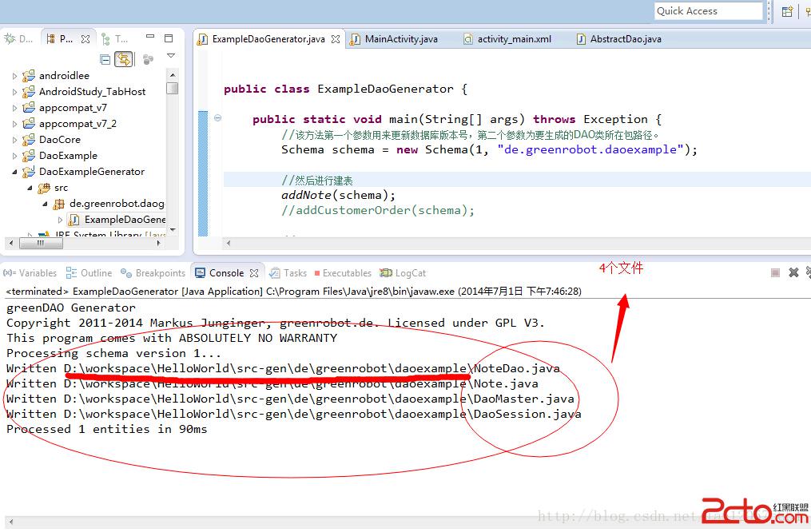
Task: Click the Package Explorer scroll-right arrow
Action: 159,243
